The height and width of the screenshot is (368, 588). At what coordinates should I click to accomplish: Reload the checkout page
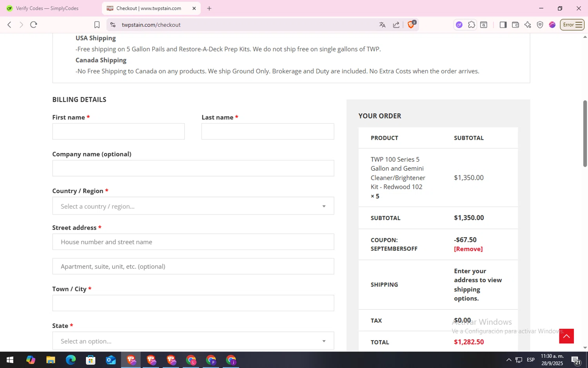[34, 25]
